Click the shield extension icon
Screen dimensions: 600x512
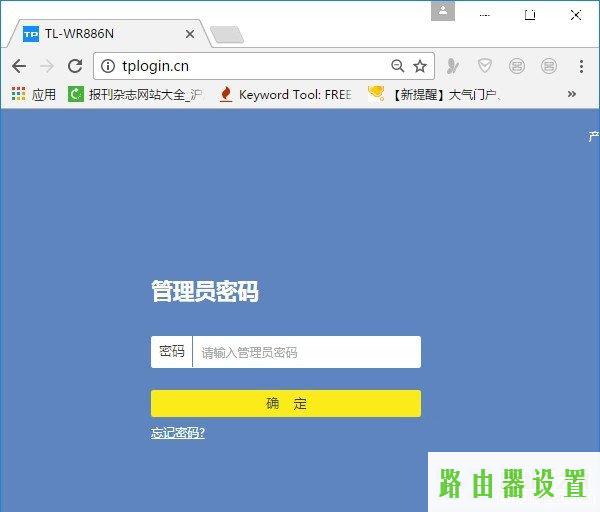tap(484, 66)
